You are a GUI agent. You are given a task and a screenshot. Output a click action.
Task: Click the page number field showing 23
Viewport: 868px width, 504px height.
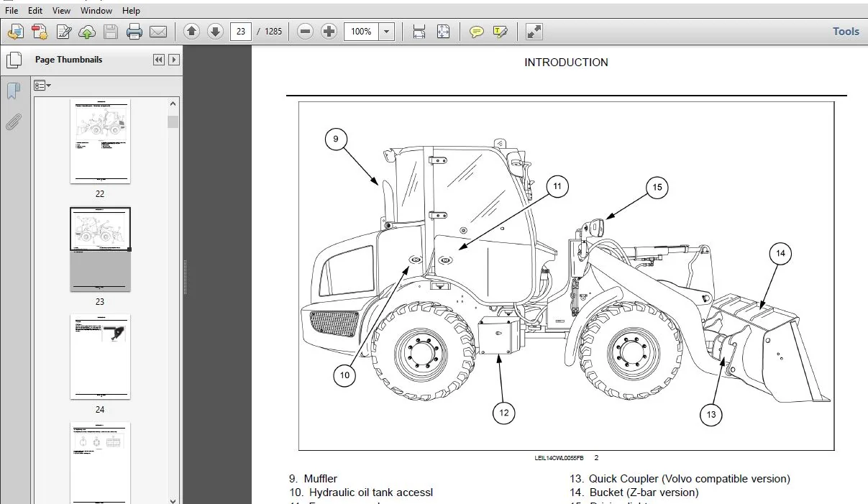[x=240, y=32]
